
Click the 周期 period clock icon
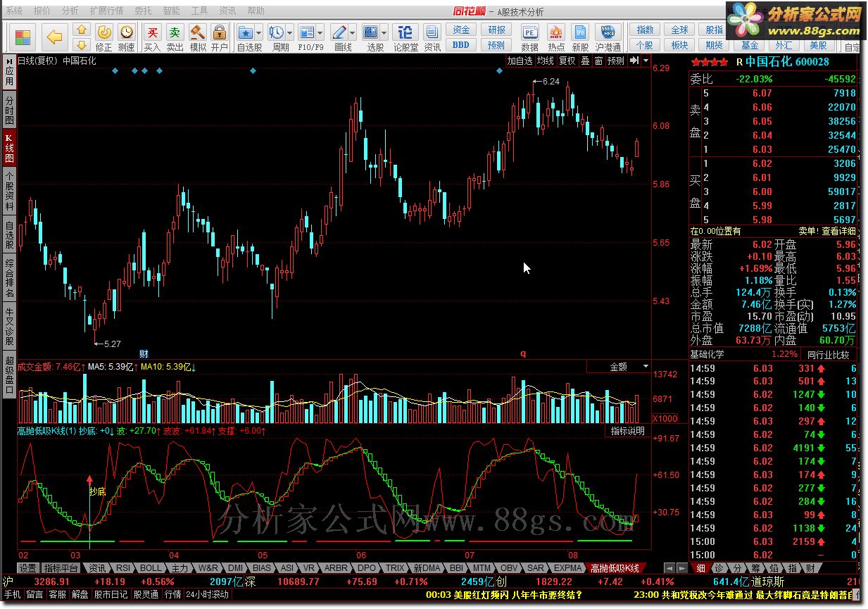(x=276, y=32)
